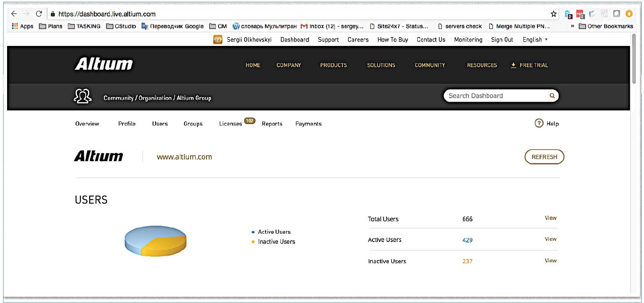The width and height of the screenshot is (644, 303).
Task: Switch to the Payments tab
Action: tap(309, 124)
